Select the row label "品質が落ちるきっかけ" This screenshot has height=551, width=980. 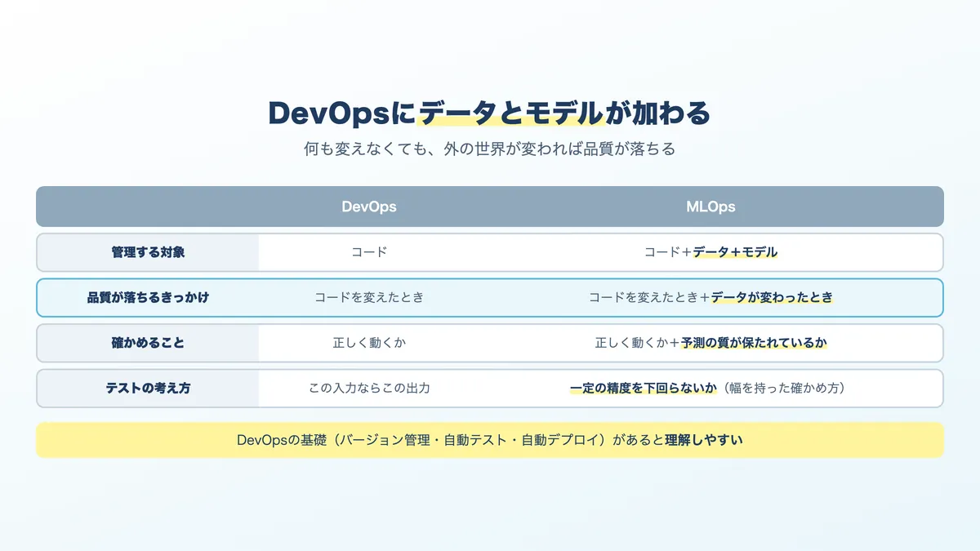point(149,298)
